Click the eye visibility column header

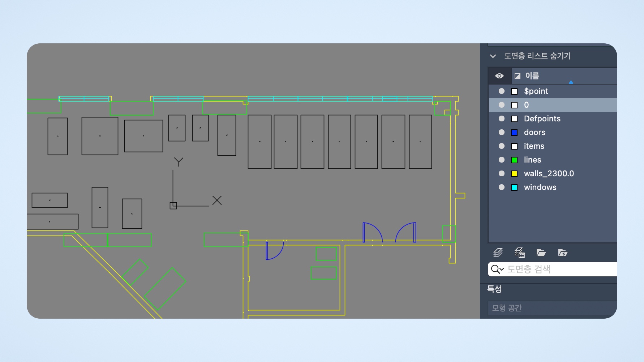tap(499, 76)
